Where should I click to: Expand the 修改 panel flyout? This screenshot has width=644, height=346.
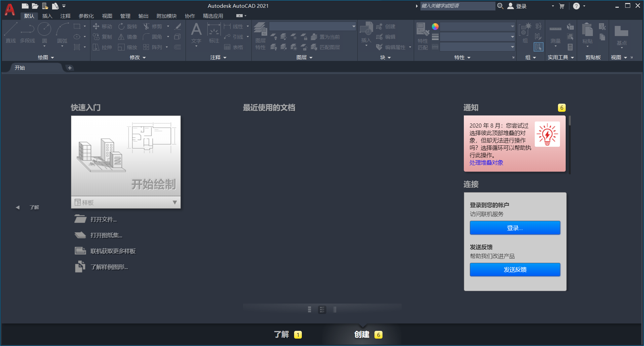(138, 58)
